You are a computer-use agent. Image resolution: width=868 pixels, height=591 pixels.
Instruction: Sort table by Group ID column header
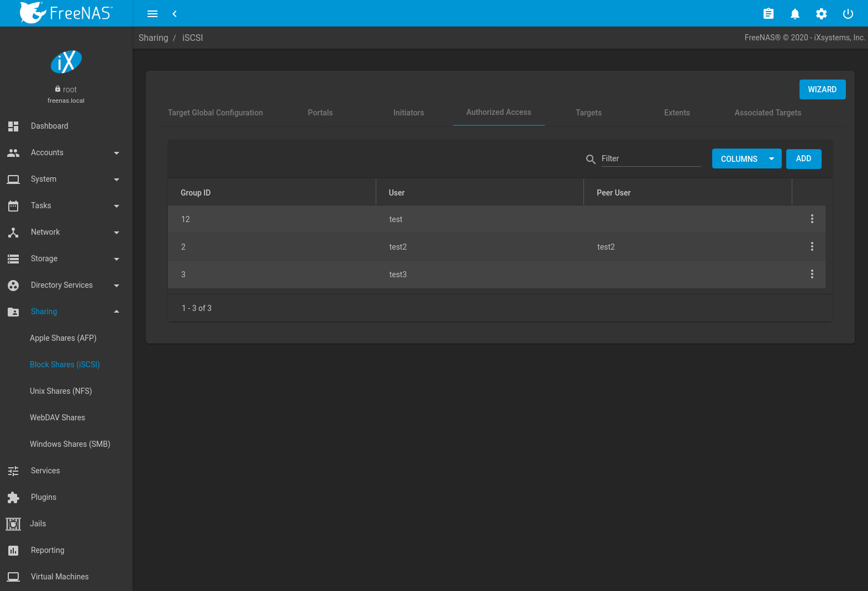tap(196, 193)
